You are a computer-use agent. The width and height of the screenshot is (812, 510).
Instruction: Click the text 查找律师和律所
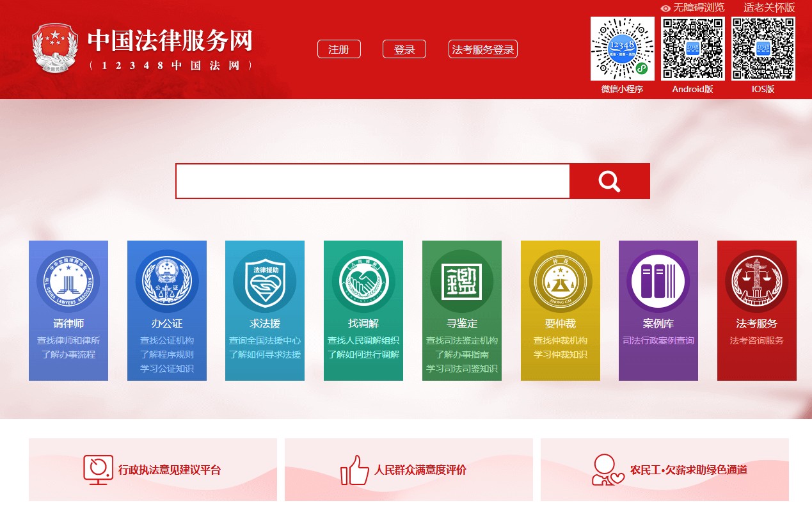click(x=68, y=340)
